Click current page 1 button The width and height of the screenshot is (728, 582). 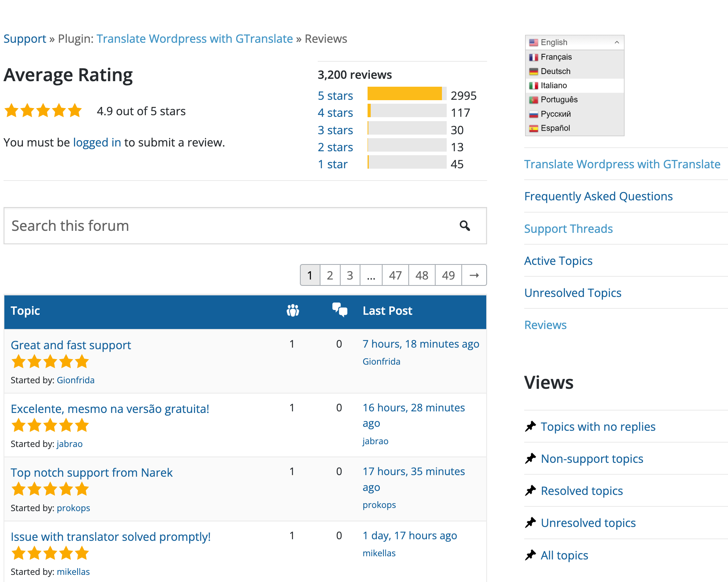[310, 275]
